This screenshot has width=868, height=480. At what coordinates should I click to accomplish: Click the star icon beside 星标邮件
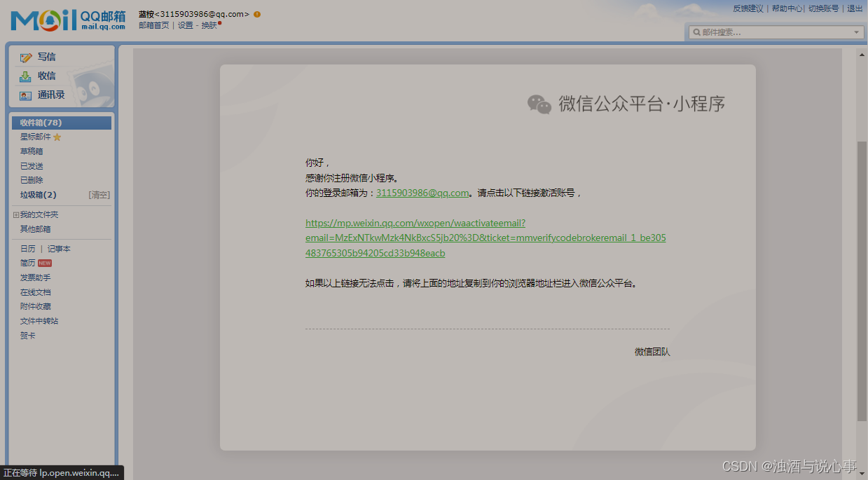click(x=57, y=137)
